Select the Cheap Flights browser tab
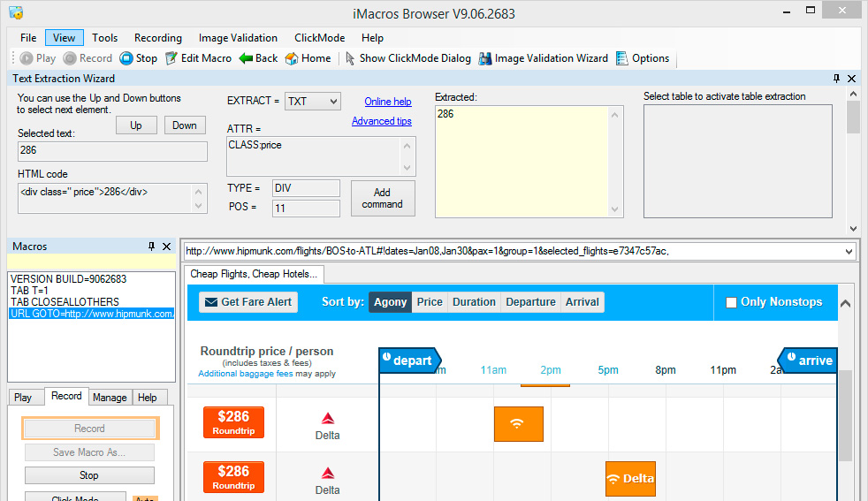Image resolution: width=868 pixels, height=501 pixels. click(x=254, y=274)
